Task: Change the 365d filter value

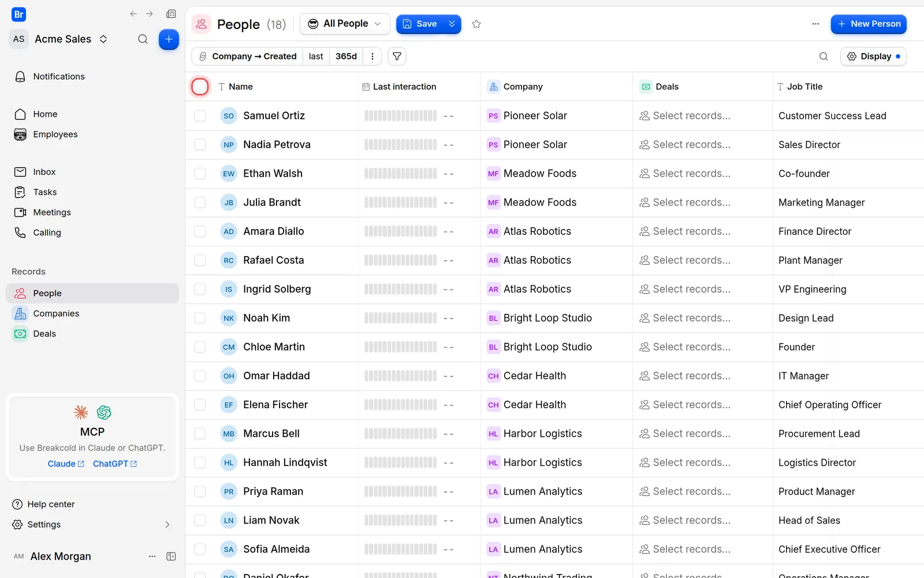Action: click(346, 56)
